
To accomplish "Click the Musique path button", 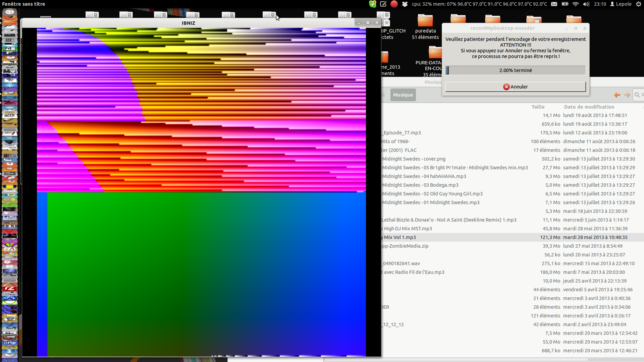I will [x=403, y=95].
